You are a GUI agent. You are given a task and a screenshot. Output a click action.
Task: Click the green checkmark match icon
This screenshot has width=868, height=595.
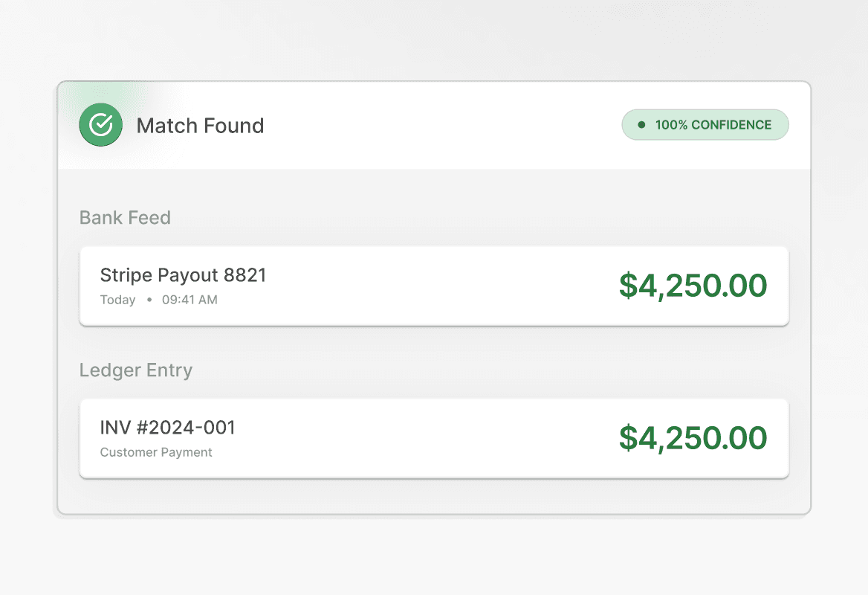(100, 125)
